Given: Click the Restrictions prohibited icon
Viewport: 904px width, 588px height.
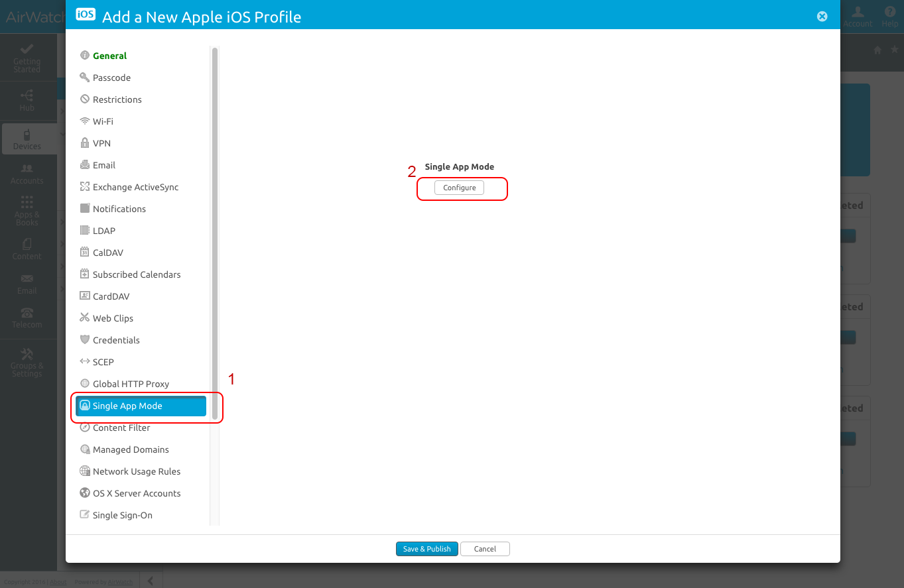Looking at the screenshot, I should (84, 99).
